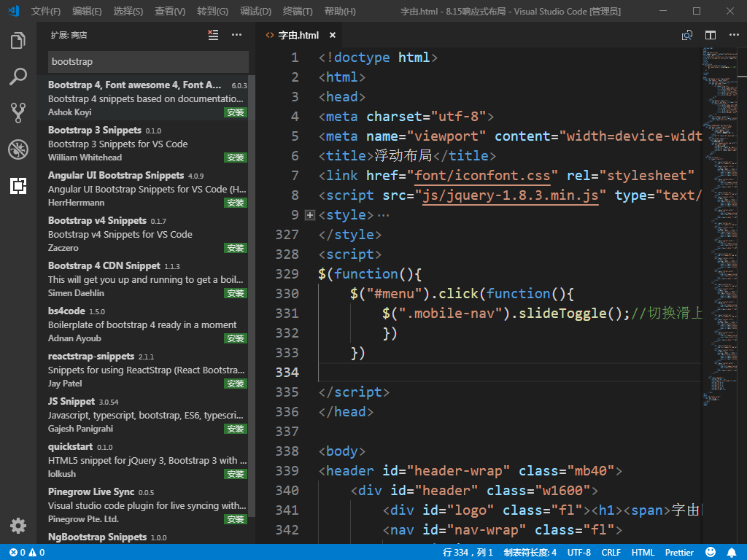Screen dimensions: 747x560
Task: Click the Adnan Ayoub publisher name
Action: [x=75, y=338]
